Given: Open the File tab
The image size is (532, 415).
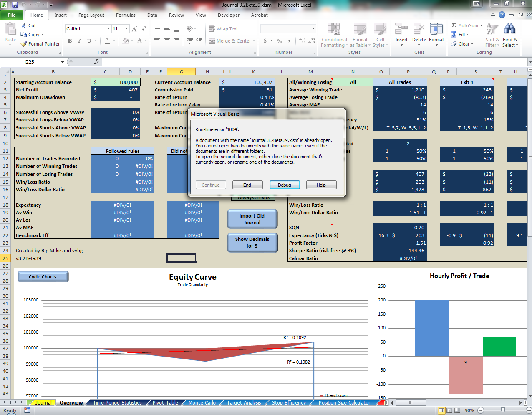Looking at the screenshot, I should 12,15.
